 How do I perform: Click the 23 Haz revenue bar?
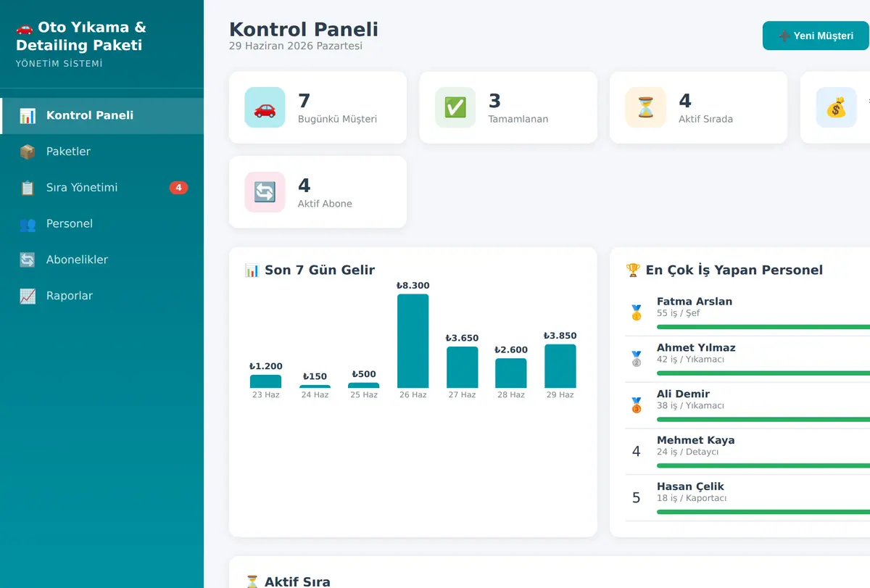[266, 381]
